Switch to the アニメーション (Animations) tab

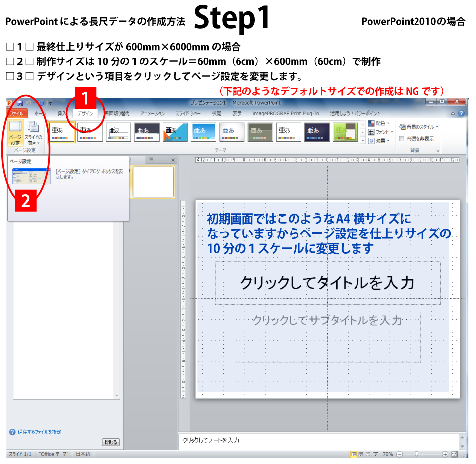point(152,113)
